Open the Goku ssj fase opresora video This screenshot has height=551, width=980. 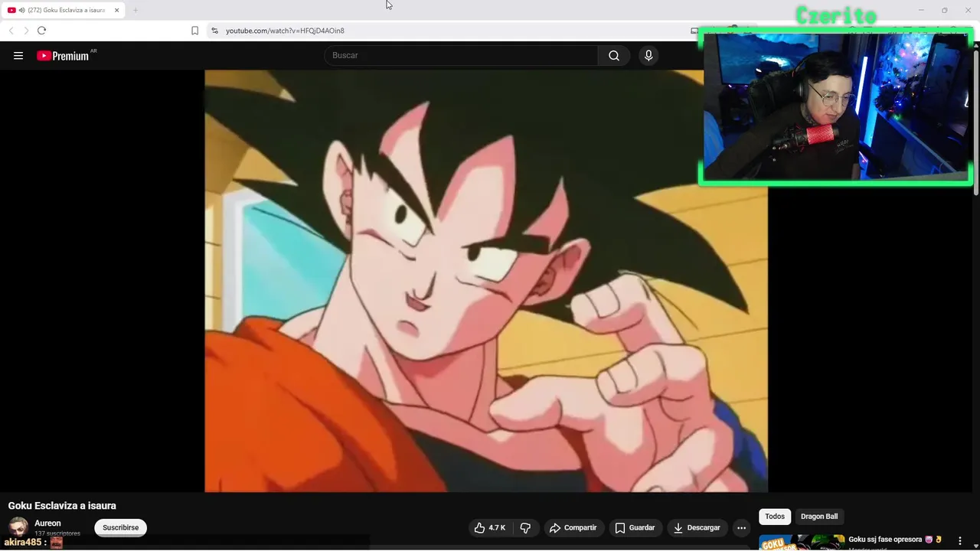pyautogui.click(x=895, y=540)
